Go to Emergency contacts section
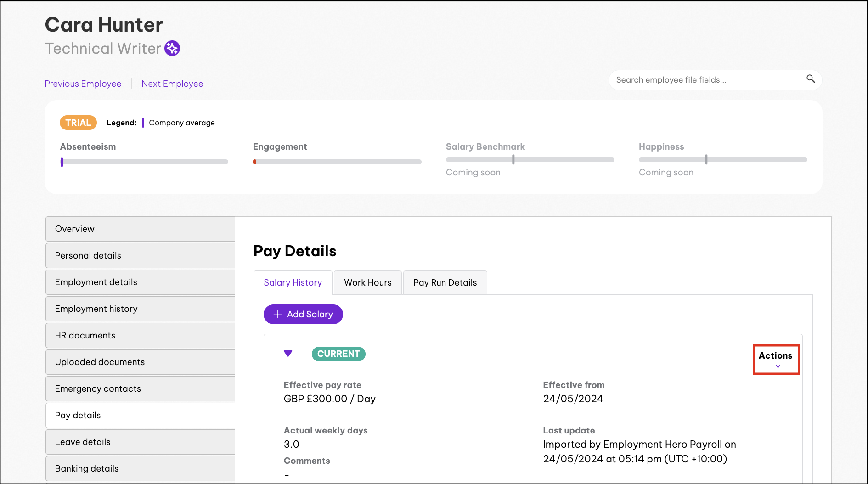The width and height of the screenshot is (868, 484). click(140, 388)
